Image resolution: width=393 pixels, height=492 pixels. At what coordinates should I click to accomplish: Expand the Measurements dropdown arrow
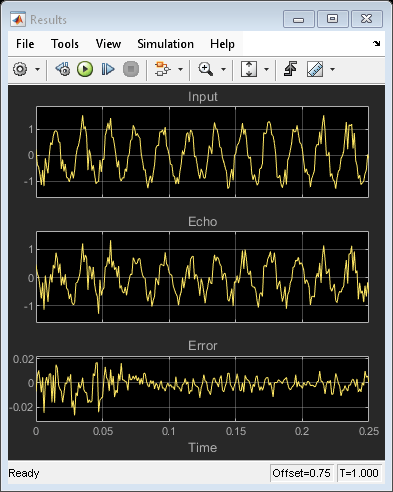pyautogui.click(x=332, y=70)
